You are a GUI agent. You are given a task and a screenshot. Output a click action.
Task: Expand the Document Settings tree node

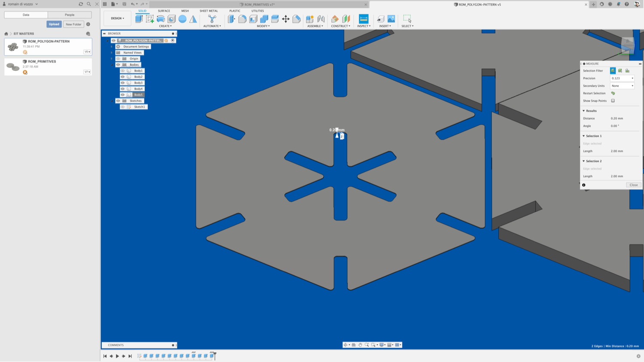(x=112, y=47)
